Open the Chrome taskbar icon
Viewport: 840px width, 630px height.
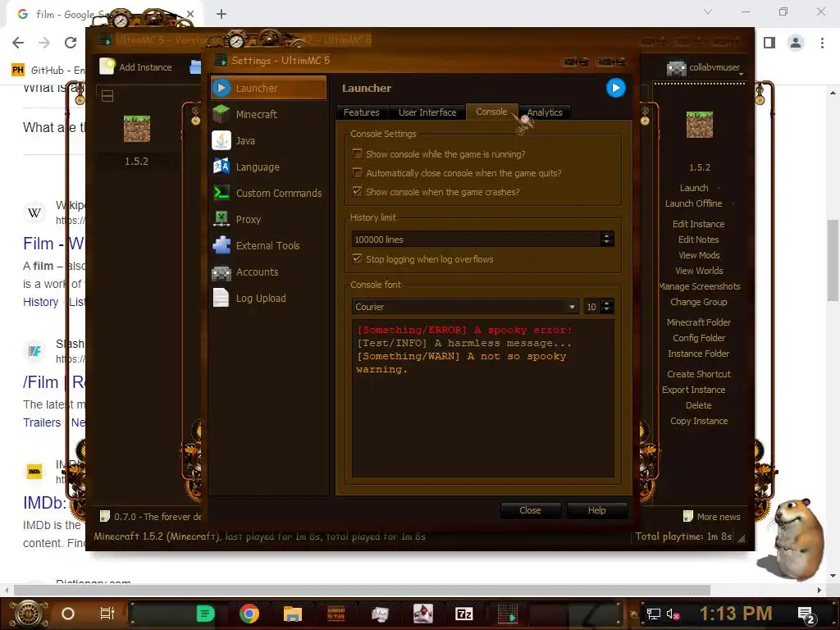click(249, 614)
